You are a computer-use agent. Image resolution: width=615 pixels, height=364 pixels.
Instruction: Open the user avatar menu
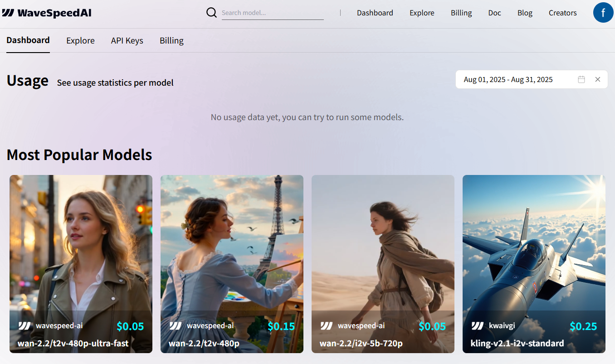[603, 13]
